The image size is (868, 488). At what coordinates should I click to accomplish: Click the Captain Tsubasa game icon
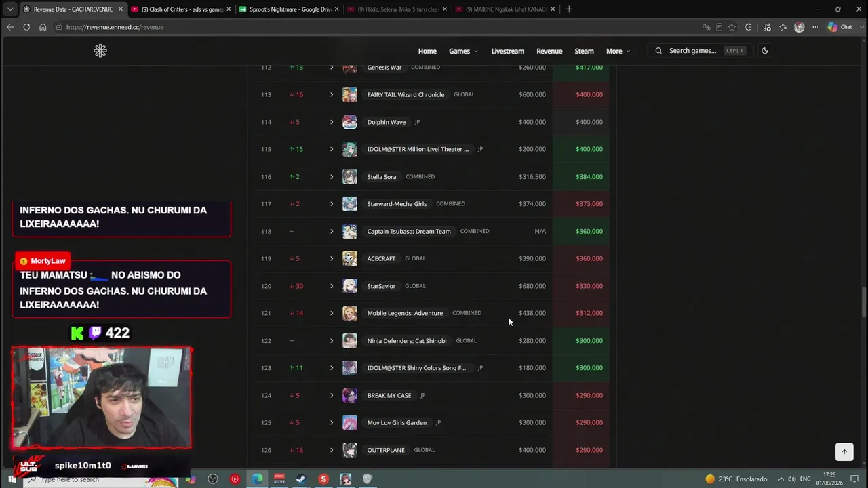click(350, 231)
